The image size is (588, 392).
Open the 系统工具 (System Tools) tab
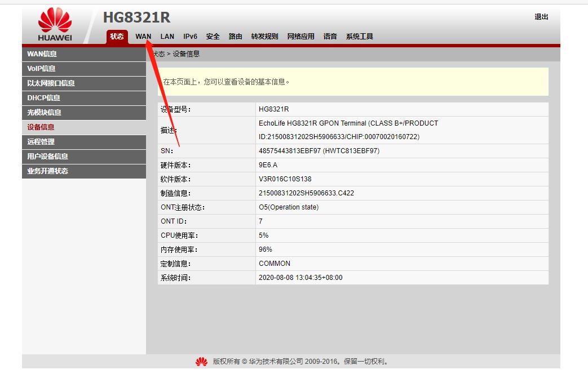pyautogui.click(x=359, y=36)
